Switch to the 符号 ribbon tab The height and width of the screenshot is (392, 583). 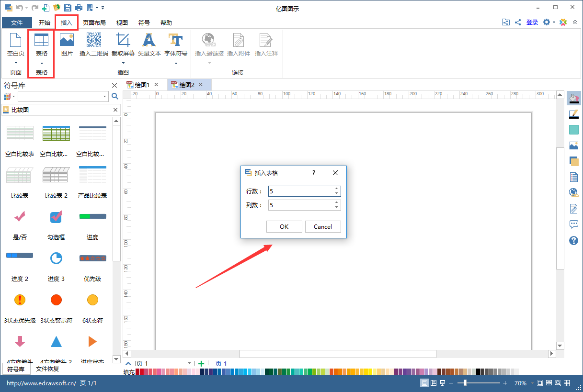coord(144,22)
